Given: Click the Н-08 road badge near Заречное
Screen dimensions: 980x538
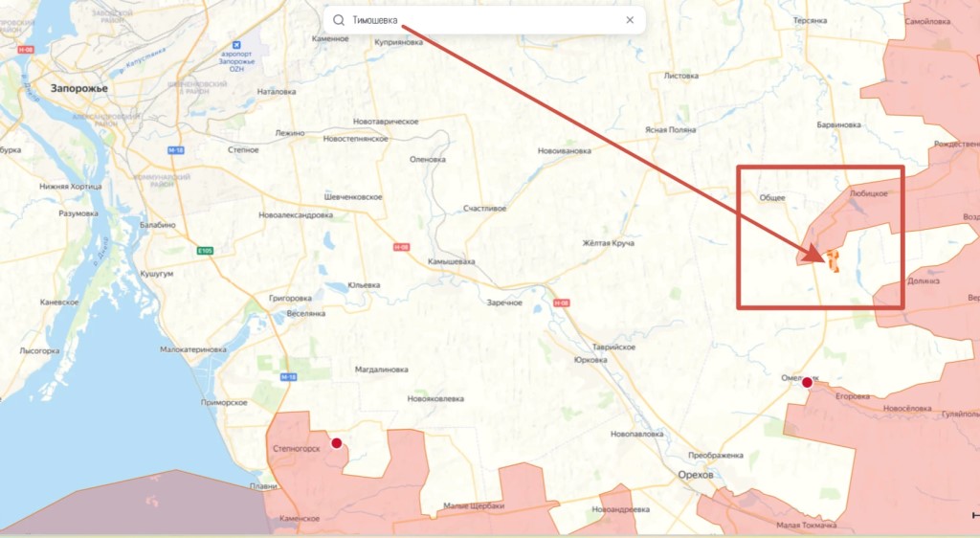Looking at the screenshot, I should [x=561, y=303].
